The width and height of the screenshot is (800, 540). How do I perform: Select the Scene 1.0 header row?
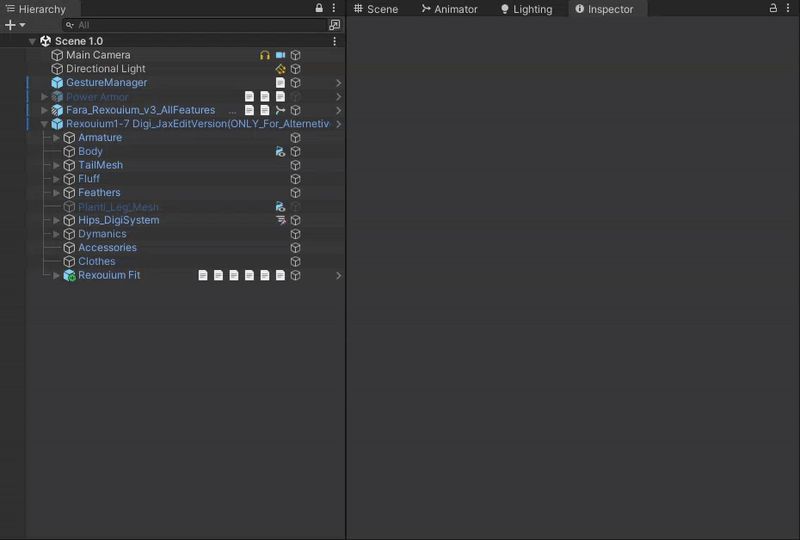tap(172, 41)
